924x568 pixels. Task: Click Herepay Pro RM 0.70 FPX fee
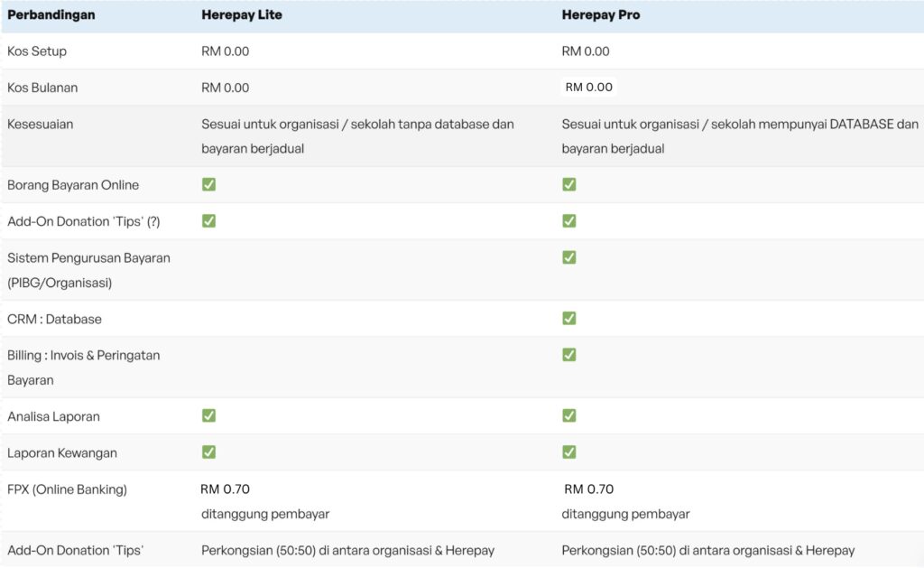pyautogui.click(x=588, y=489)
